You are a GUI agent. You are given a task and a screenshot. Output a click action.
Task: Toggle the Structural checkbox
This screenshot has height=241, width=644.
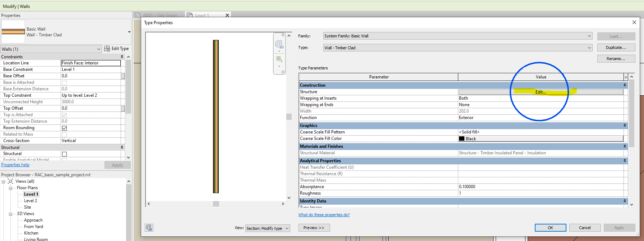pyautogui.click(x=65, y=154)
